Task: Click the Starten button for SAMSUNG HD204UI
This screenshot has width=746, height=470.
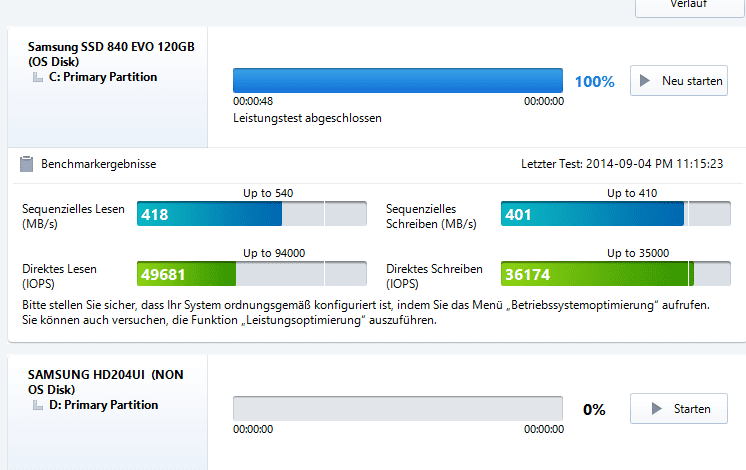Action: pos(679,409)
